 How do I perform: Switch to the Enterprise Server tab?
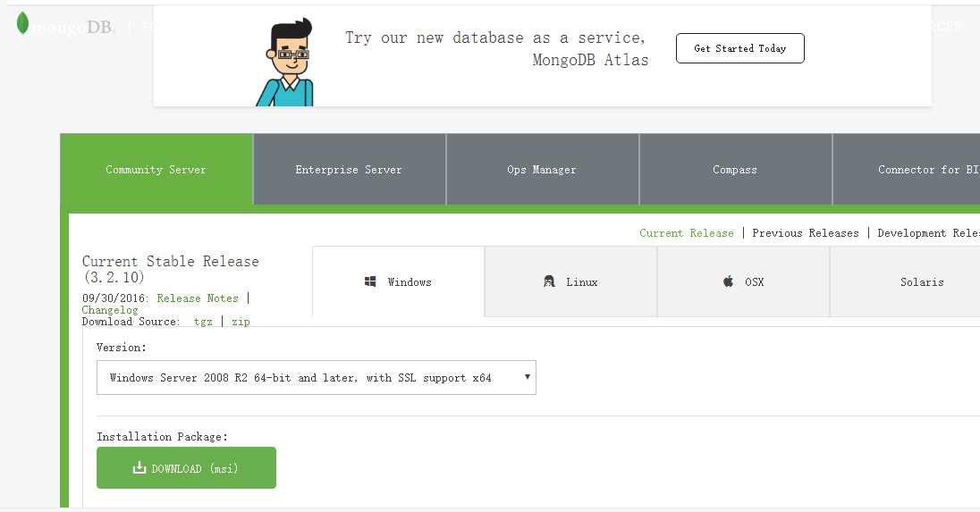349,169
